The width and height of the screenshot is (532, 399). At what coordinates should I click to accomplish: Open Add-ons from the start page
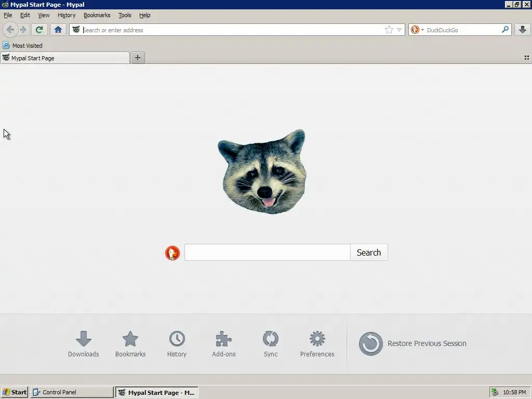pos(223,344)
